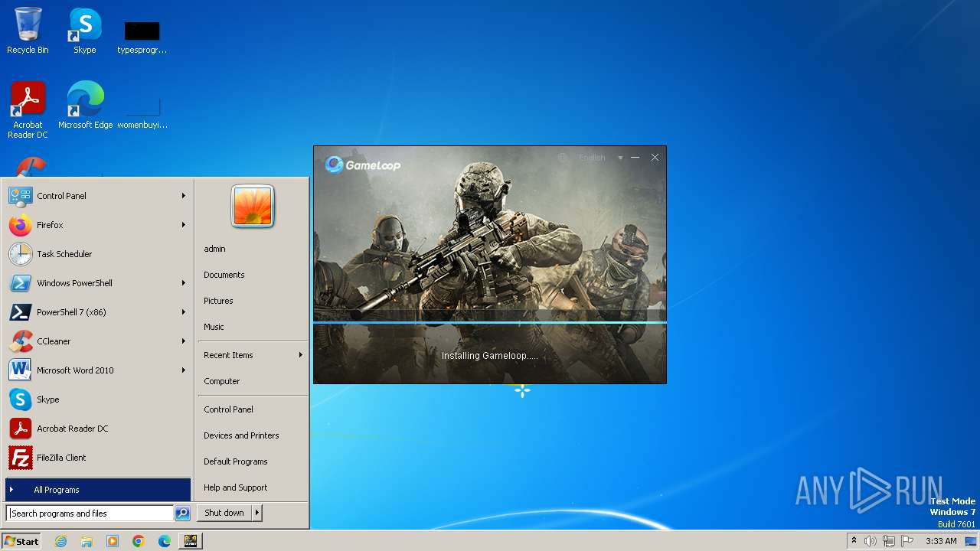The image size is (980, 551).
Task: Click the globe language icon in GameLoop
Action: point(563,158)
